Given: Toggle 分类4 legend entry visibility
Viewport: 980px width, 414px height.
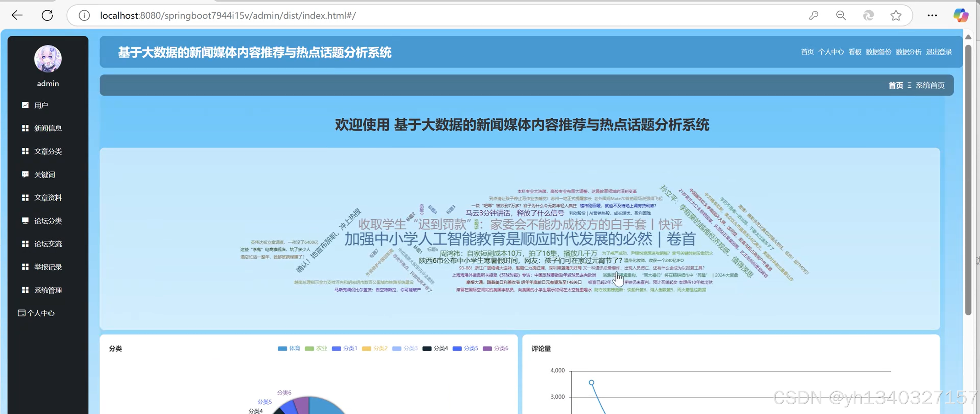Looking at the screenshot, I should click(435, 348).
